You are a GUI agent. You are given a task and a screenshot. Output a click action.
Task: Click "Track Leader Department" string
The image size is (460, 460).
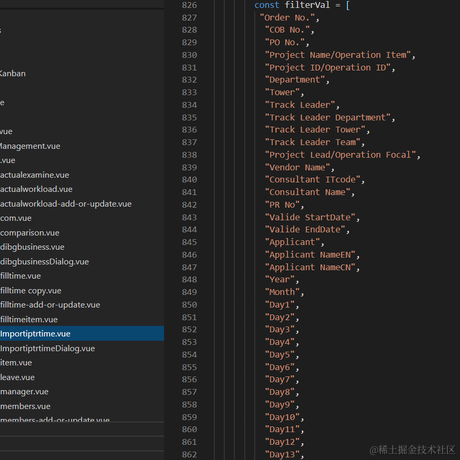(328, 118)
